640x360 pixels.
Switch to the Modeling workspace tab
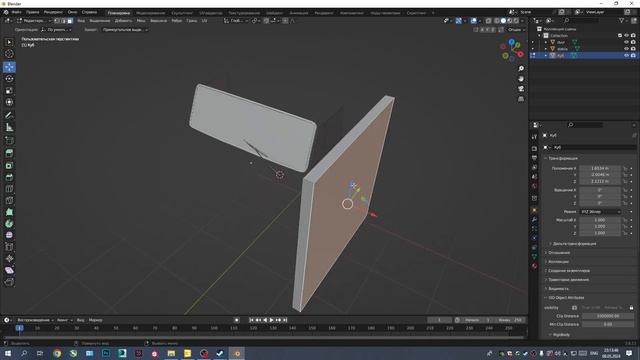pyautogui.click(x=151, y=13)
